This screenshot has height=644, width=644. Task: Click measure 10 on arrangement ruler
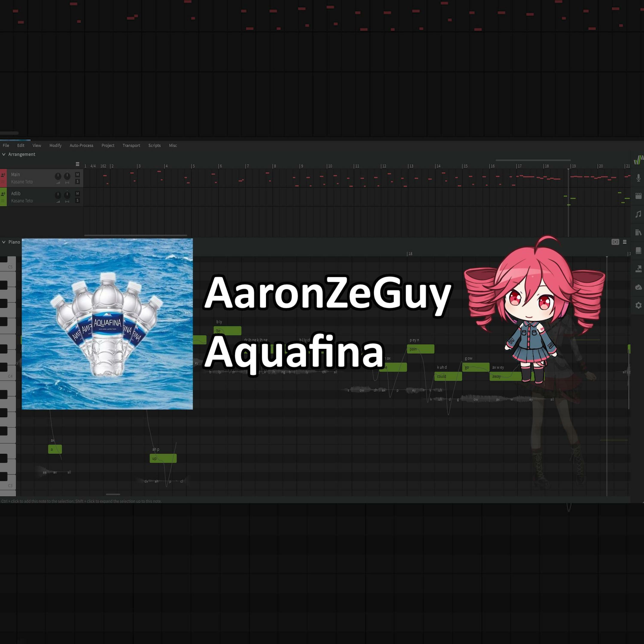pos(330,166)
